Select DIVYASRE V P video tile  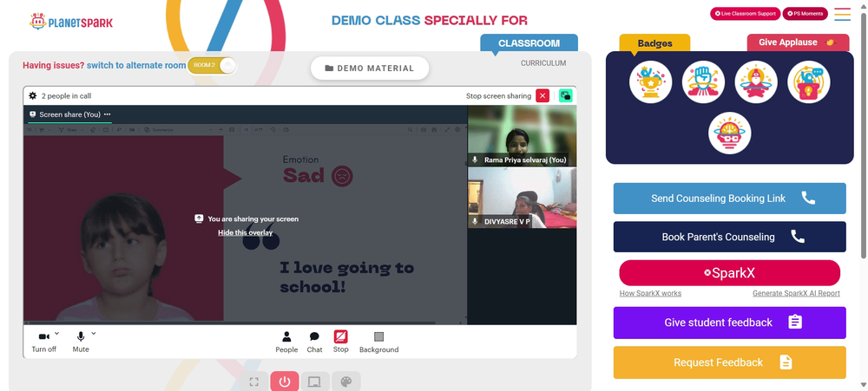tap(522, 198)
